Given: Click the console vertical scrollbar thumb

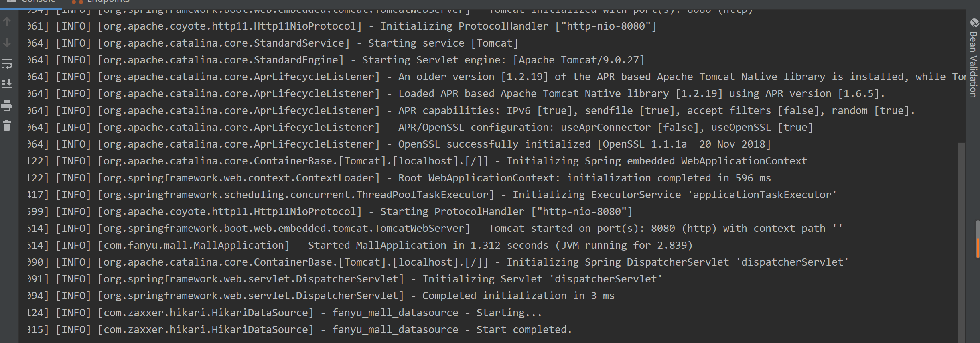Looking at the screenshot, I should tap(961, 241).
